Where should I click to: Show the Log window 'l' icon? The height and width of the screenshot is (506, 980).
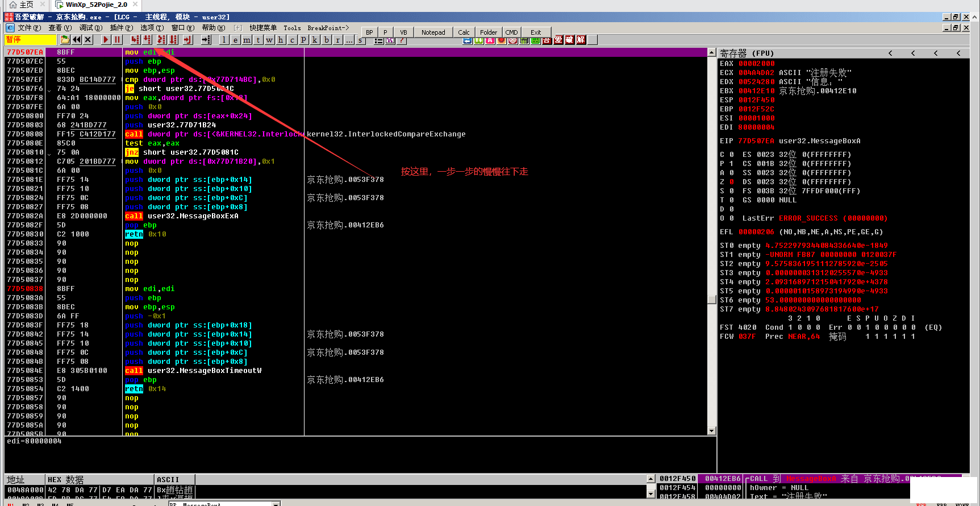224,40
